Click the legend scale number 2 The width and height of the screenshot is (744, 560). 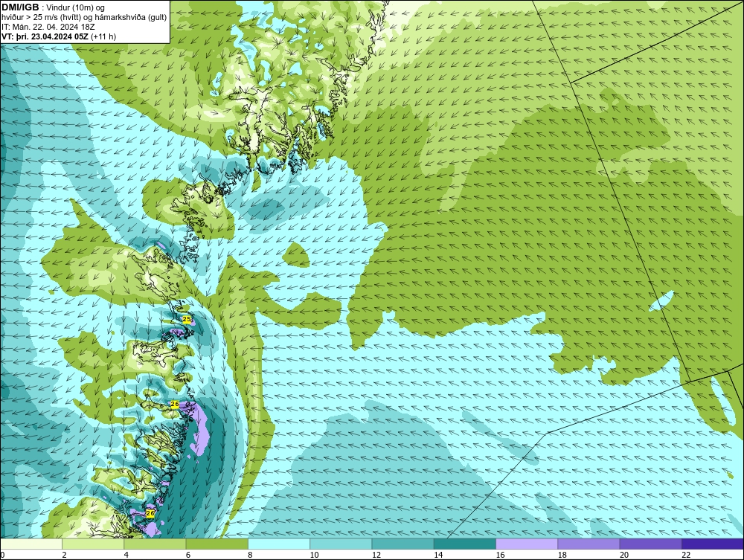coord(64,555)
